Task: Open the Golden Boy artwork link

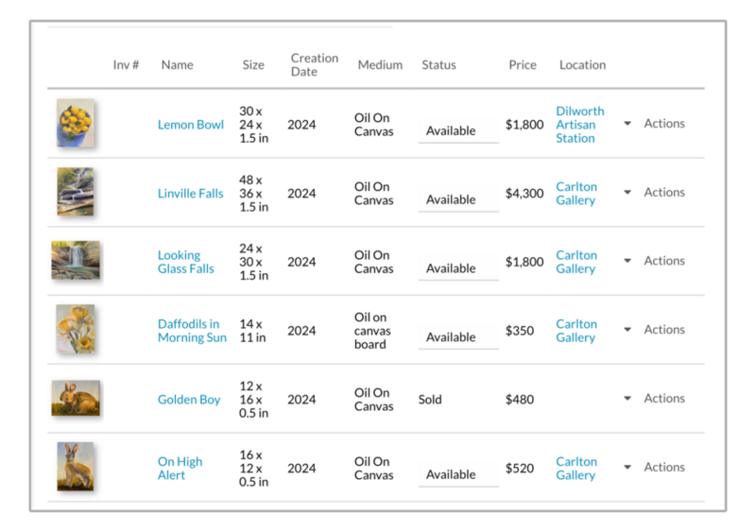Action: pos(189,400)
